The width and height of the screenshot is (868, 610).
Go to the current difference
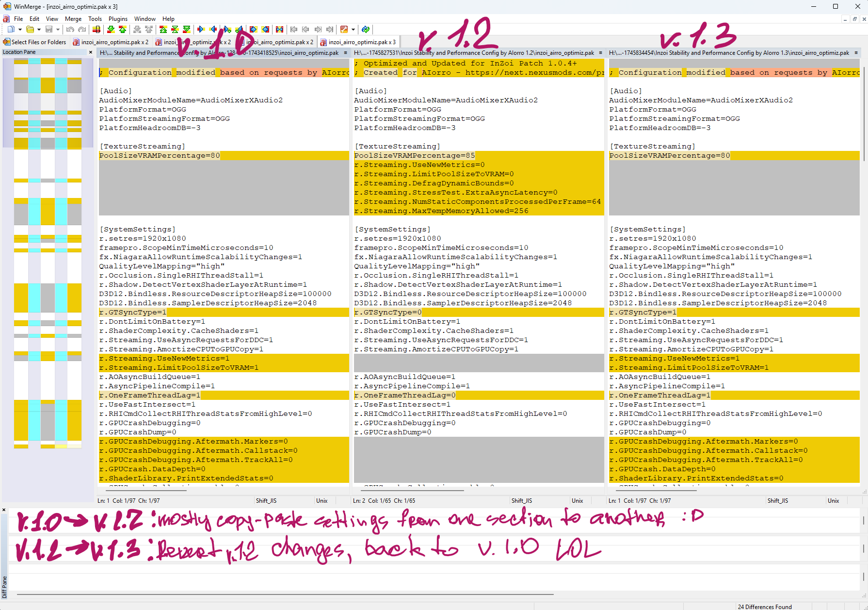click(175, 30)
